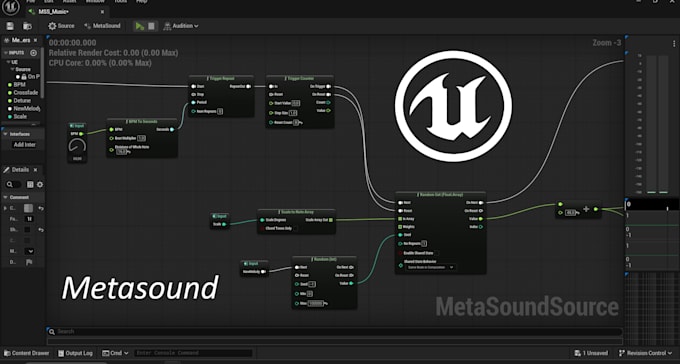
Task: Click the Unreal Engine logo in title bar
Action: pyautogui.click(x=11, y=7)
